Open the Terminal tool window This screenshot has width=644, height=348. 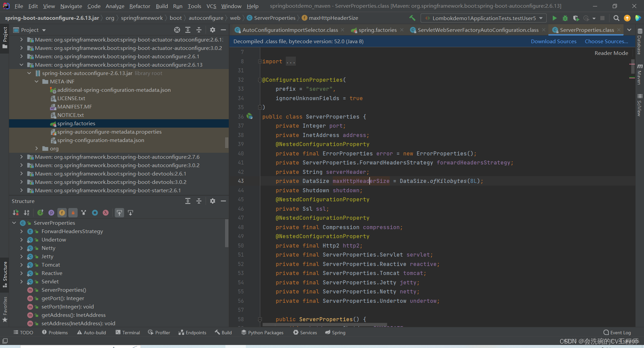tap(128, 333)
